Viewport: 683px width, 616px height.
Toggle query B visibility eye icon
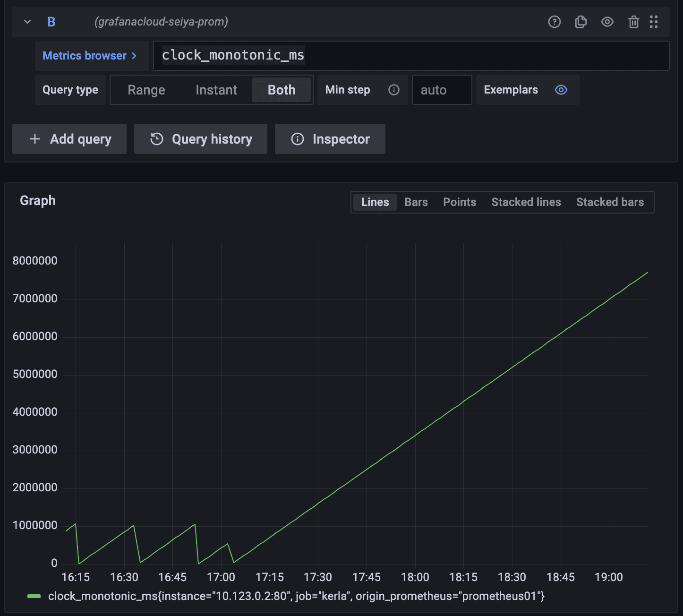tap(607, 22)
